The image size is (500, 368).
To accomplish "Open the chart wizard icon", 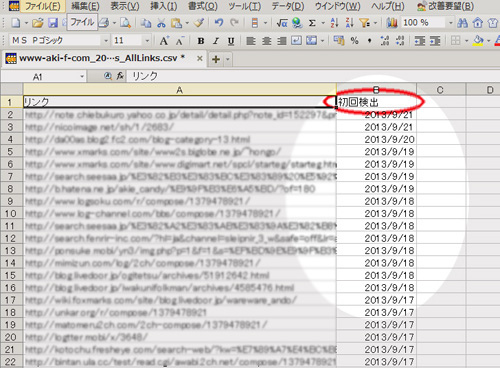I will point(392,23).
